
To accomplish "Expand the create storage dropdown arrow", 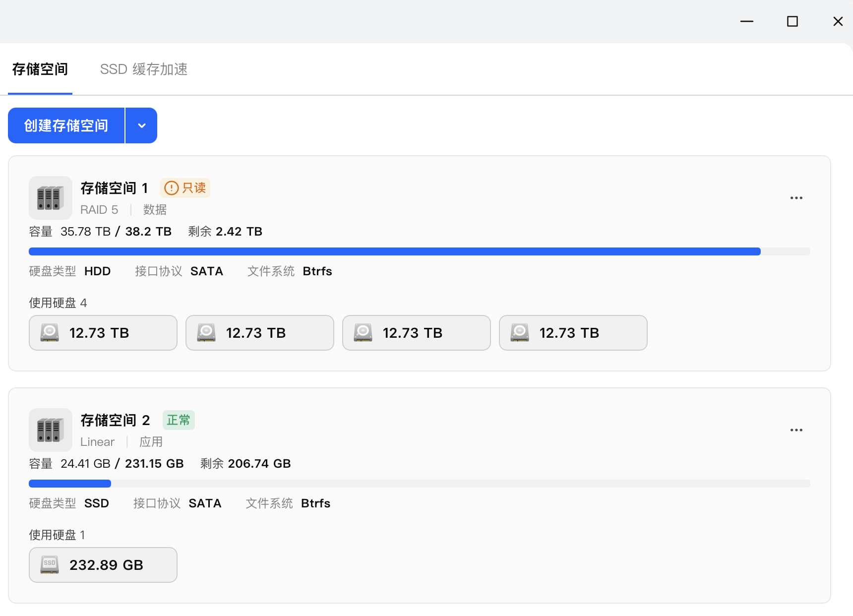I will pos(142,125).
